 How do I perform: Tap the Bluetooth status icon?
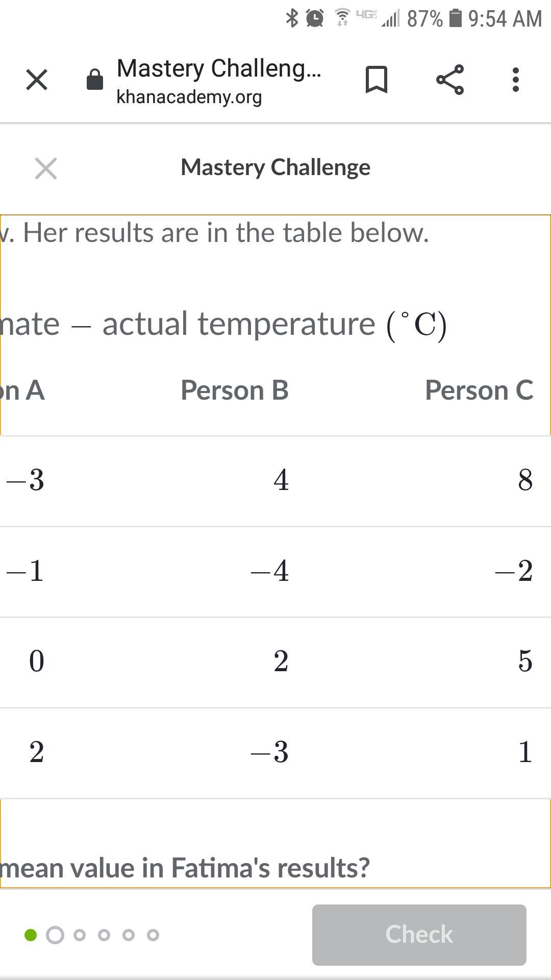[x=292, y=18]
